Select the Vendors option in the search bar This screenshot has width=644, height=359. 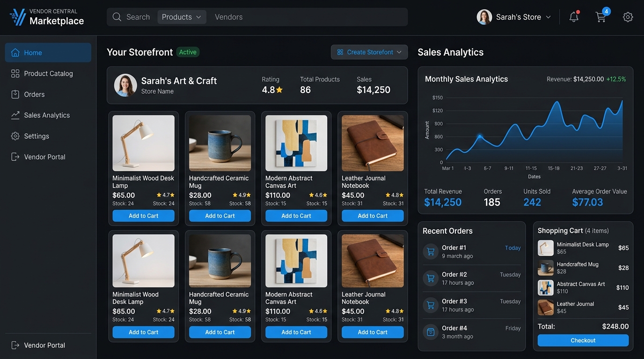coord(228,17)
